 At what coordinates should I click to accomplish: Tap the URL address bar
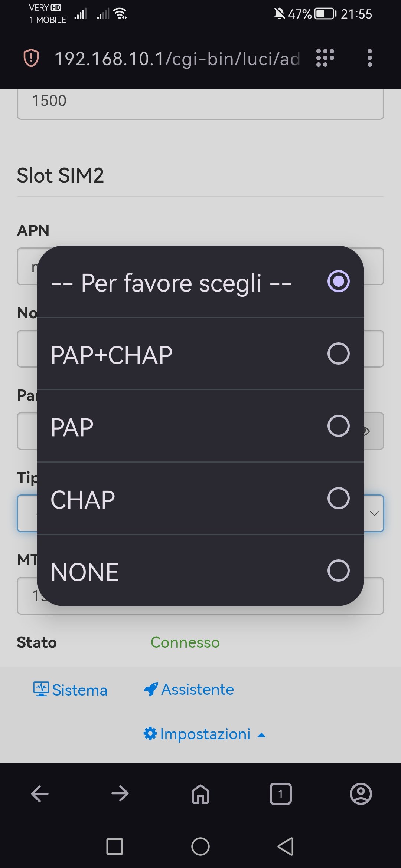(177, 59)
